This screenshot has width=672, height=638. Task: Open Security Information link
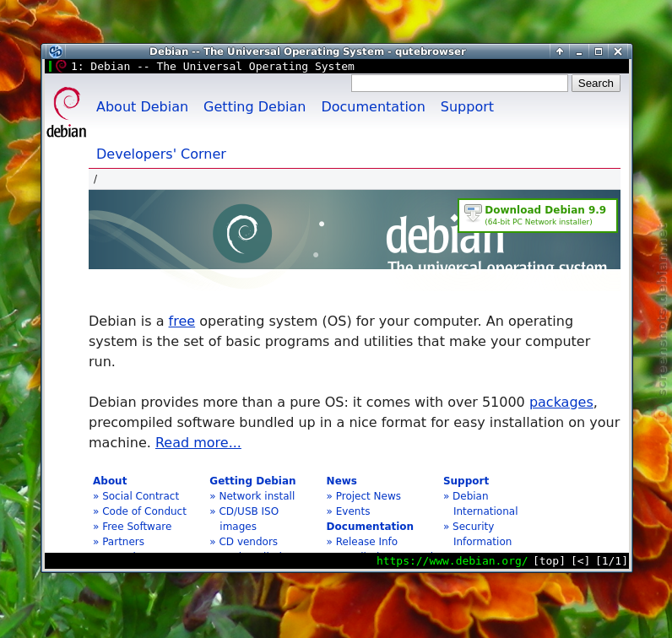(482, 534)
